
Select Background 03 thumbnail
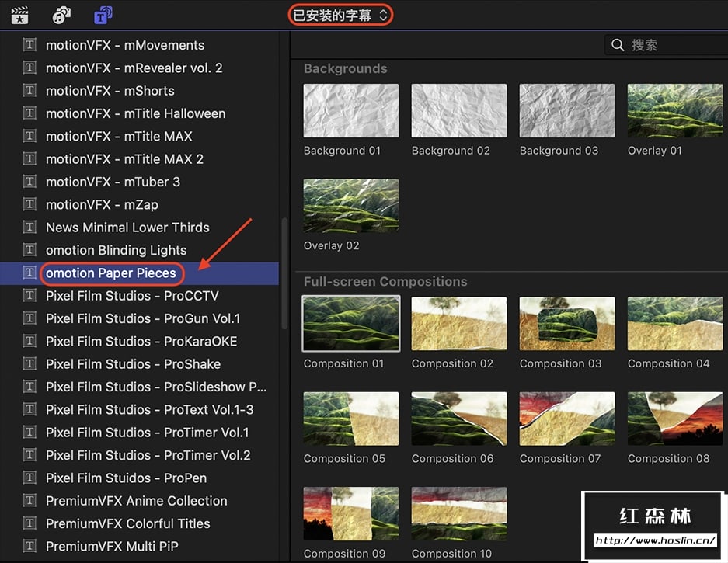tap(567, 110)
